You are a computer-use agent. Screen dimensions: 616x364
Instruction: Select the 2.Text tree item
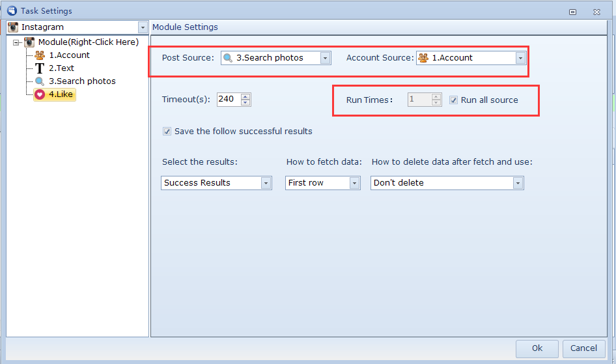coord(61,68)
